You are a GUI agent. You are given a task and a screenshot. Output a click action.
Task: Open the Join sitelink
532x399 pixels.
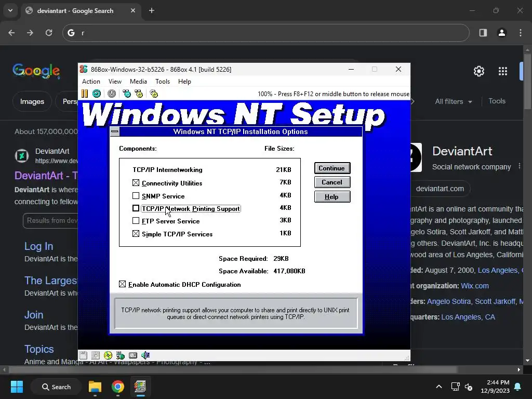34,315
